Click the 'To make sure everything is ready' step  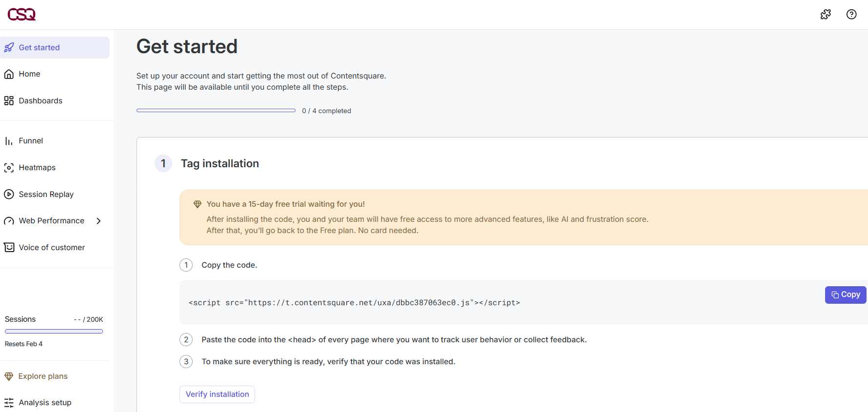(328, 362)
